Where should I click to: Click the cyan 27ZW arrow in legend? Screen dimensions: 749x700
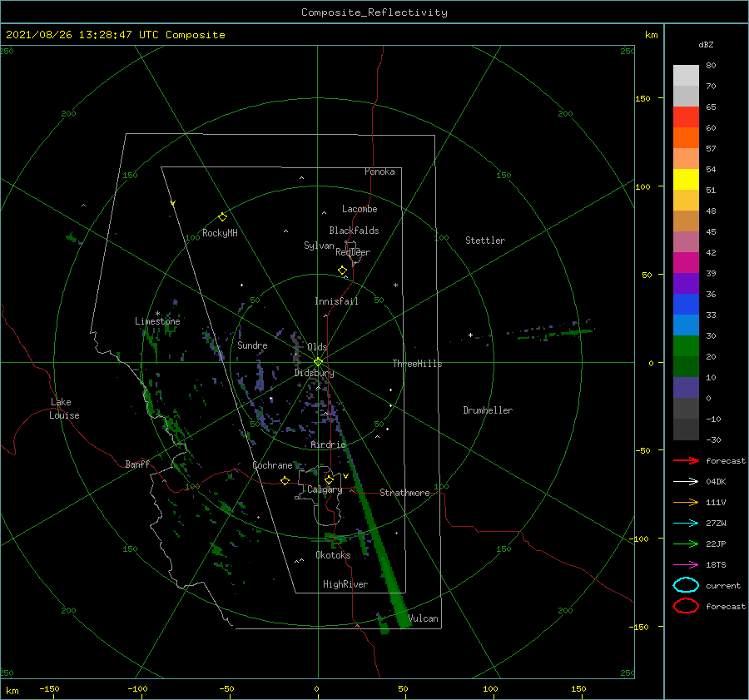pyautogui.click(x=686, y=524)
